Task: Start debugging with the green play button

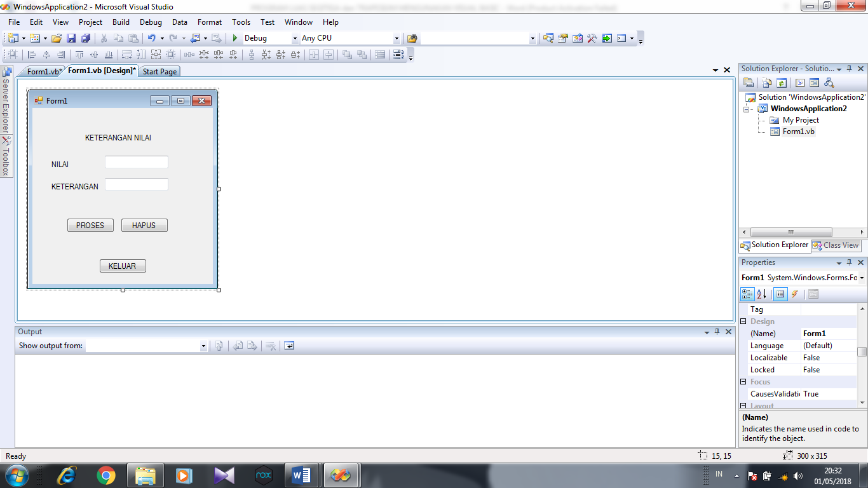Action: coord(234,37)
